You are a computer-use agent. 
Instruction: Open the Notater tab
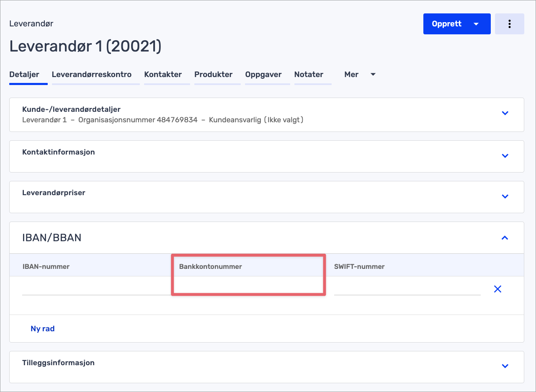(x=309, y=75)
